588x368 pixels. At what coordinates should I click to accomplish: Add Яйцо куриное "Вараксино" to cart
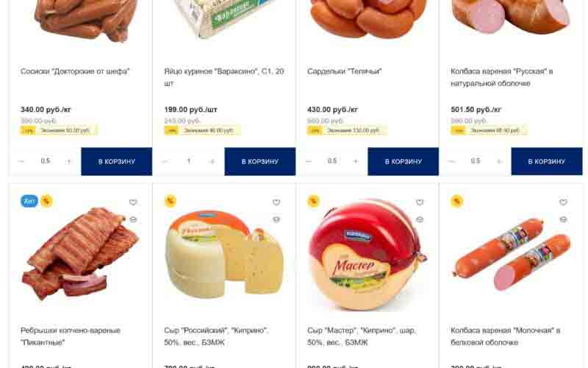point(260,161)
